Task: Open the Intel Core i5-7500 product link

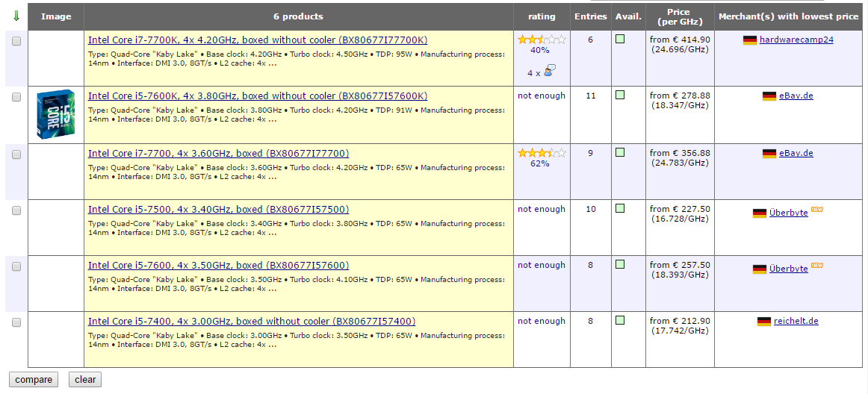Action: 218,210
